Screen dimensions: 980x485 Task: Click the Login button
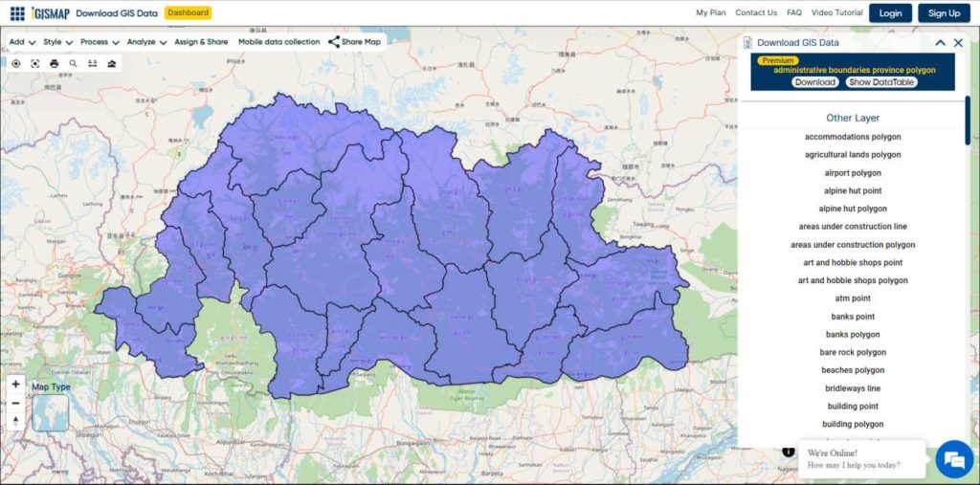pyautogui.click(x=890, y=13)
